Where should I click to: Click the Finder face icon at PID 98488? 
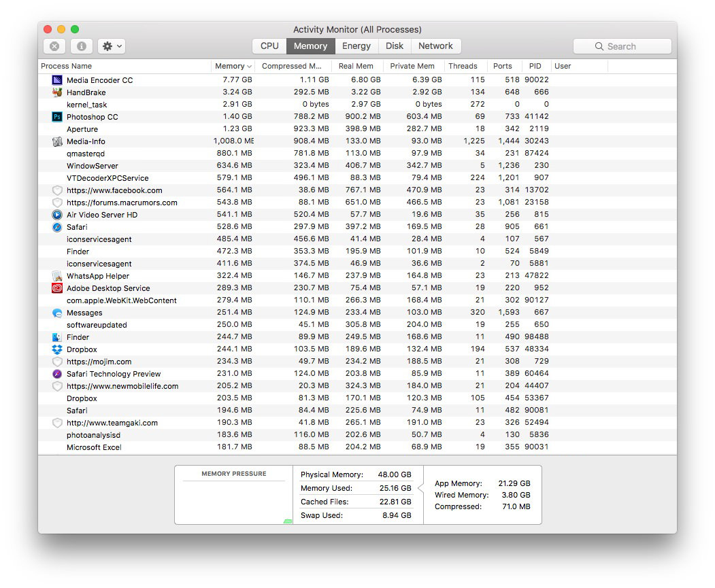pos(57,337)
